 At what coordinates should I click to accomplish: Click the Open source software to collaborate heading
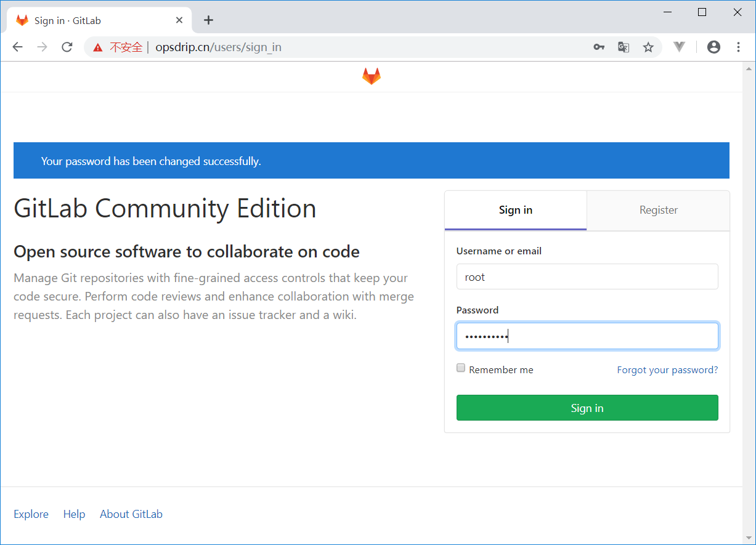point(187,251)
